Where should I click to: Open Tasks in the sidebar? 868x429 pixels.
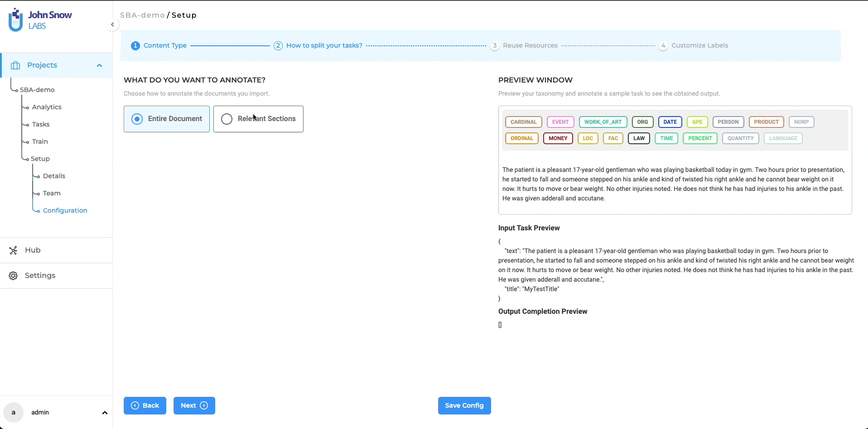click(x=41, y=124)
